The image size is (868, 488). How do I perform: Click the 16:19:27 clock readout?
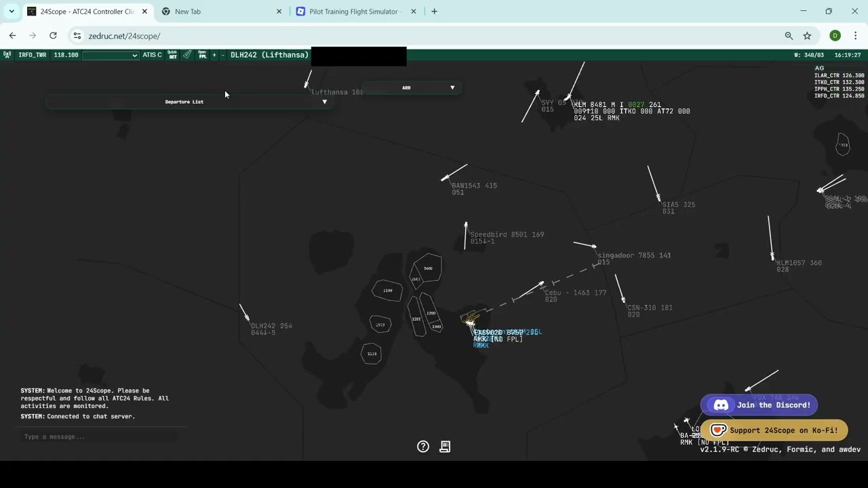pos(848,55)
